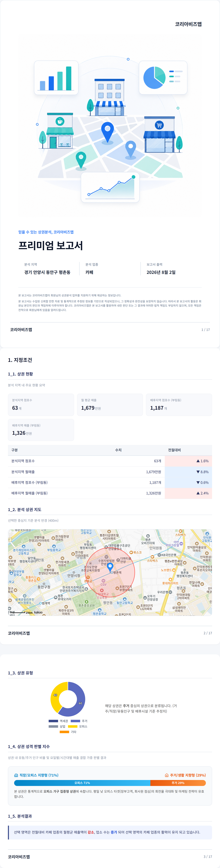Screen dimensions: 220x868
Task: Click the 역세권 legend color swatch
Action: coord(53,721)
